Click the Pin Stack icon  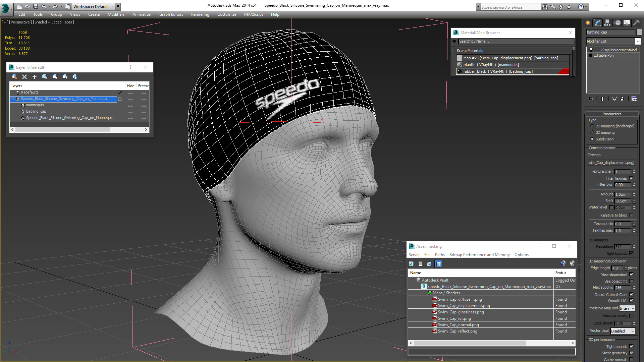pos(591,99)
